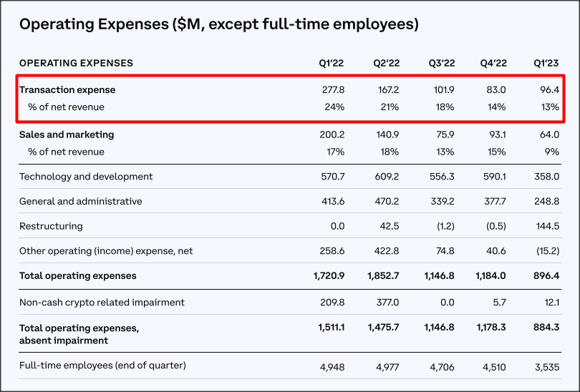Click Other operating (income) expense, net
Screen dimensions: 580x392
(x=106, y=251)
